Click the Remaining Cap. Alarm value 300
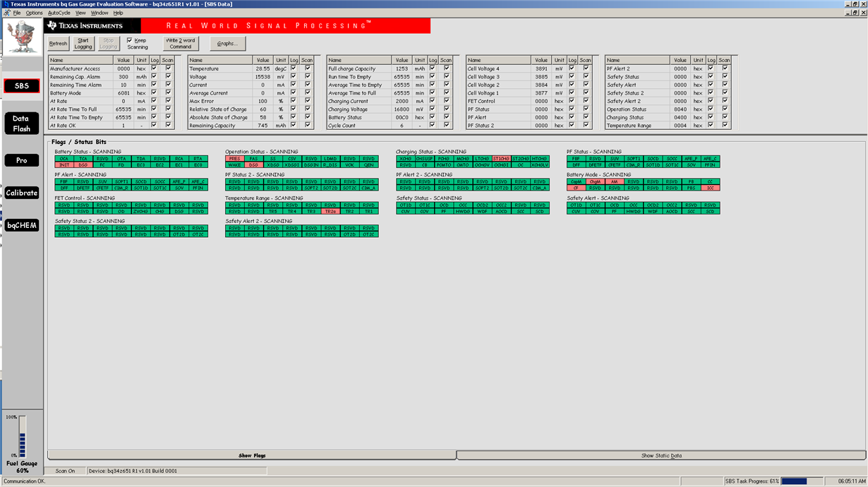Screen dimensions: 868x487 123,76
